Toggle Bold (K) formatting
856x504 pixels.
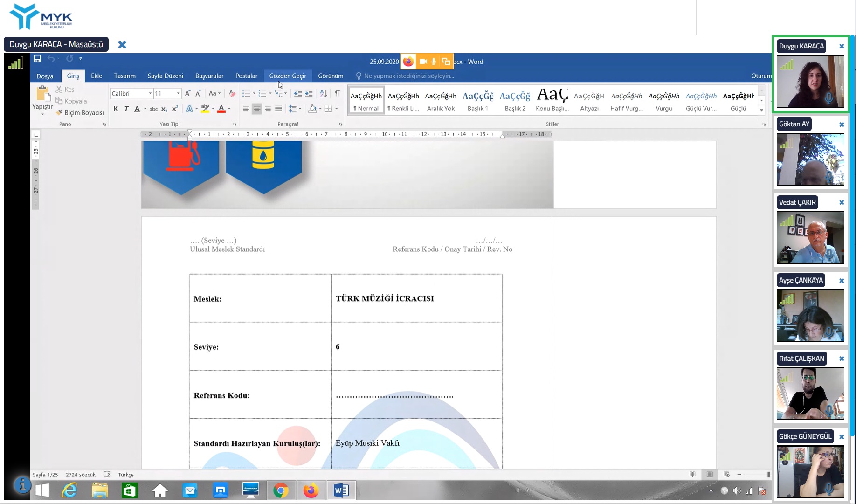(x=116, y=109)
